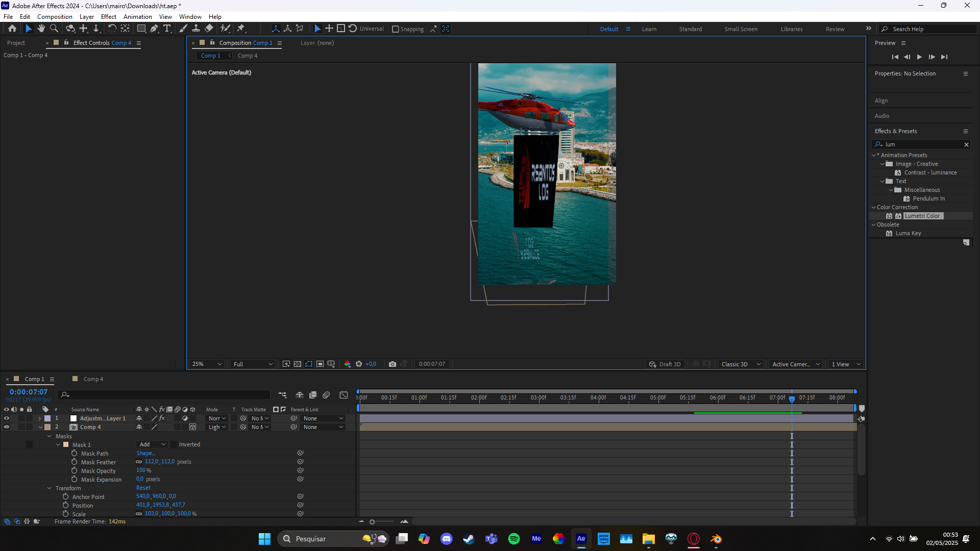Image resolution: width=980 pixels, height=551 pixels.
Task: Select the Hand tool
Action: click(41, 29)
